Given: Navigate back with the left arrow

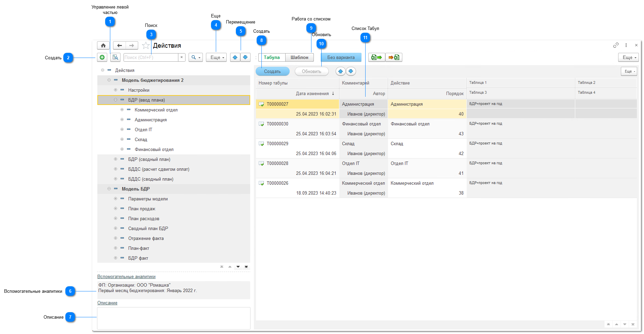Looking at the screenshot, I should pos(119,45).
